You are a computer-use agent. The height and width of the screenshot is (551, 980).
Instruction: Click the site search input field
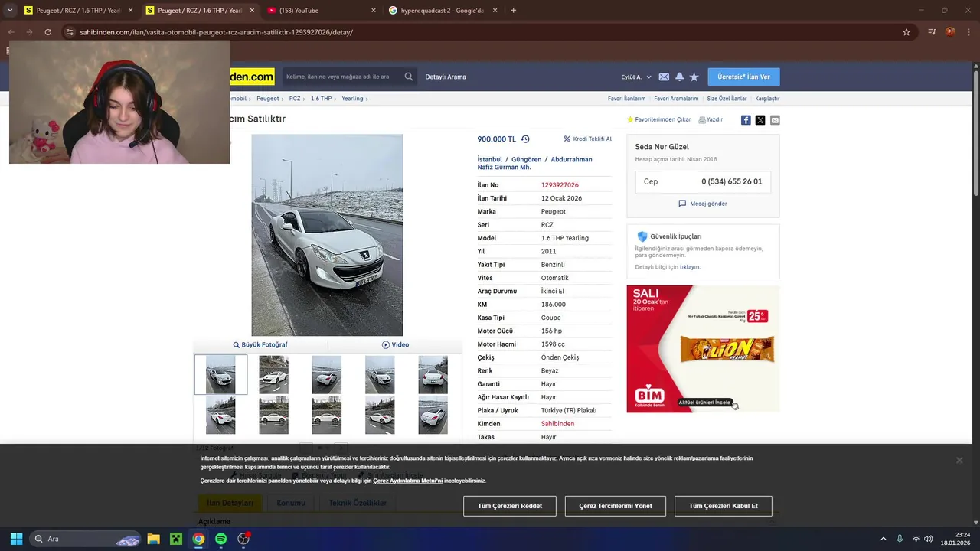tap(342, 77)
